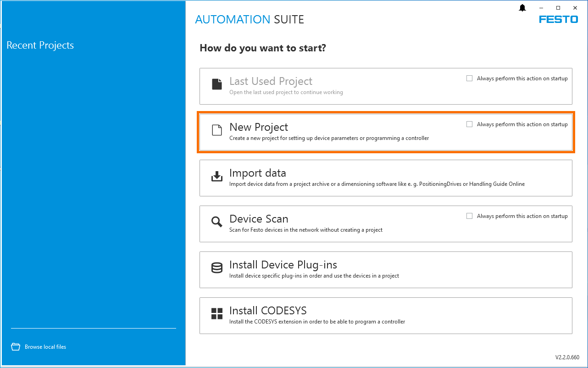Tick always perform Device Scan on startup
The height and width of the screenshot is (368, 588).
(x=469, y=216)
